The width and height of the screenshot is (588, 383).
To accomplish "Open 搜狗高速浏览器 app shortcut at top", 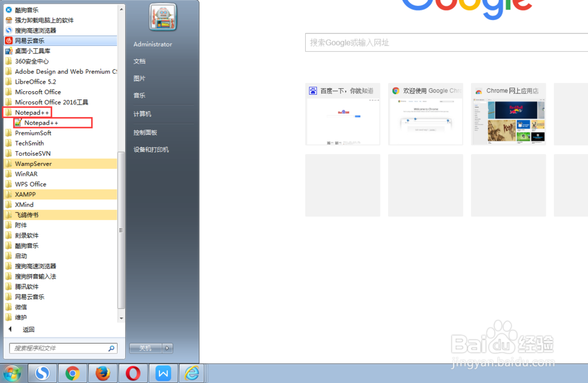I will (60, 31).
